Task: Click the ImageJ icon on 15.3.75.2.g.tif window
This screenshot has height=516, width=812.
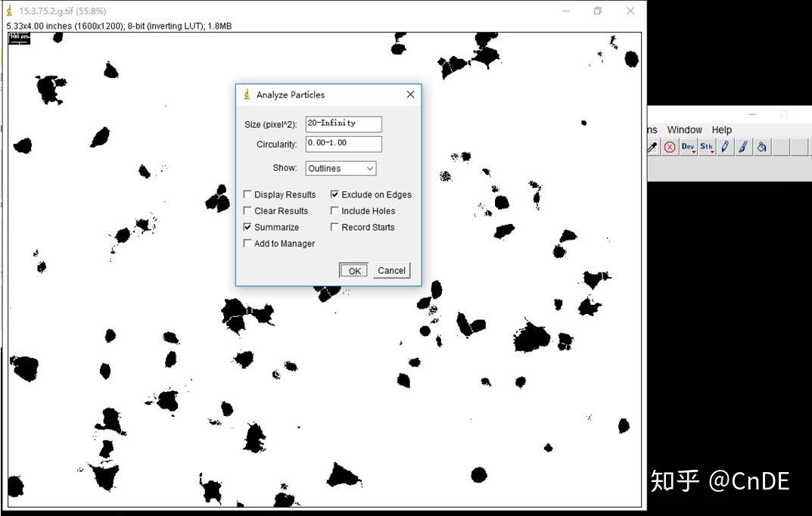Action: (x=8, y=11)
